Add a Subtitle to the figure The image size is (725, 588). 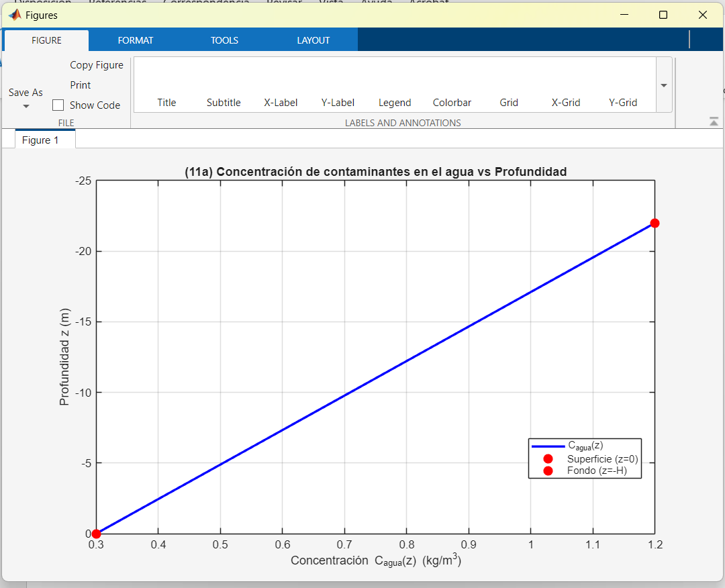[x=224, y=102]
